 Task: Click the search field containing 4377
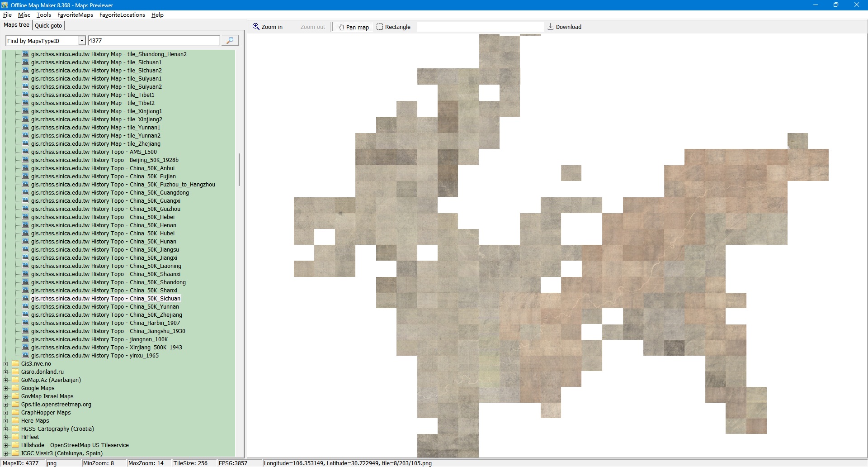pos(153,41)
